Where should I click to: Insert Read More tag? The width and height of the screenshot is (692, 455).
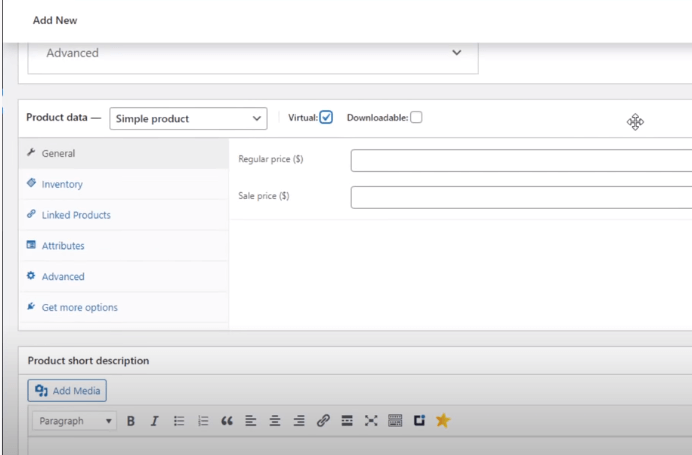pos(347,421)
